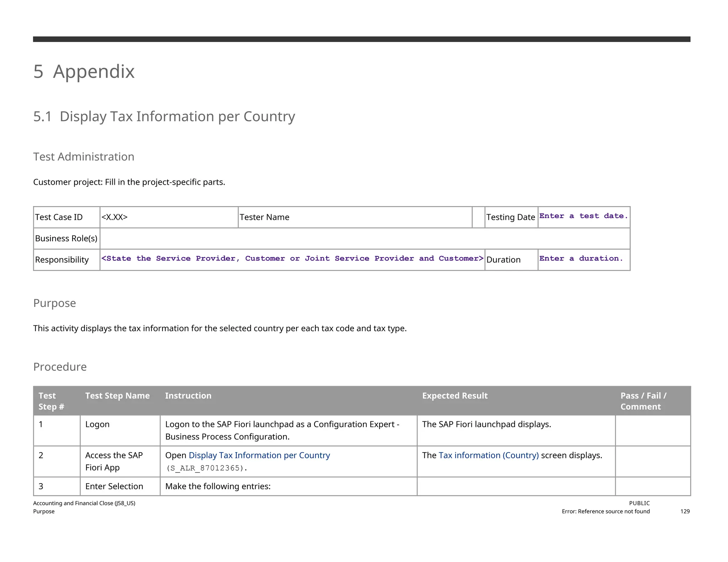This screenshot has width=728, height=562.
Task: Click the 'Procedure' section heading
Action: 60,367
